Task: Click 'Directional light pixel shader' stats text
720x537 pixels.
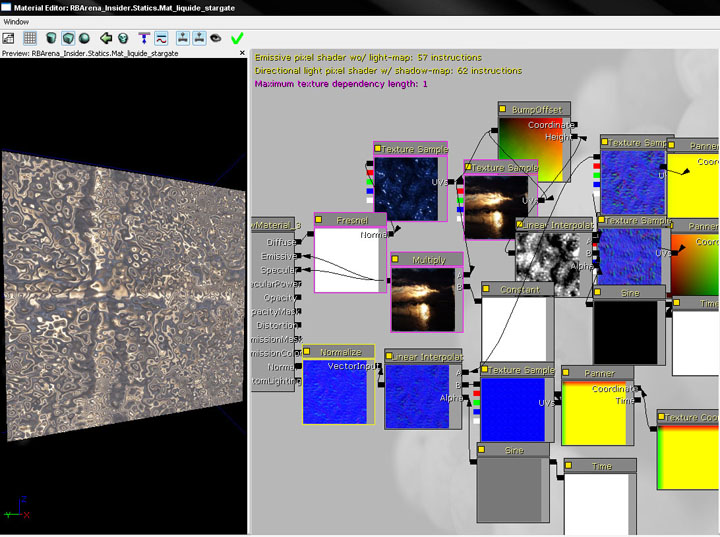Action: click(388, 71)
